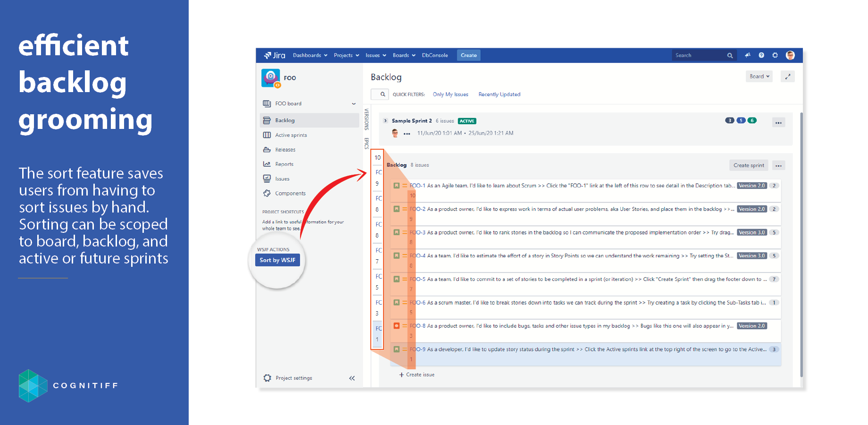
Task: Expand the Sample Sprint 2 section
Action: pyautogui.click(x=385, y=121)
